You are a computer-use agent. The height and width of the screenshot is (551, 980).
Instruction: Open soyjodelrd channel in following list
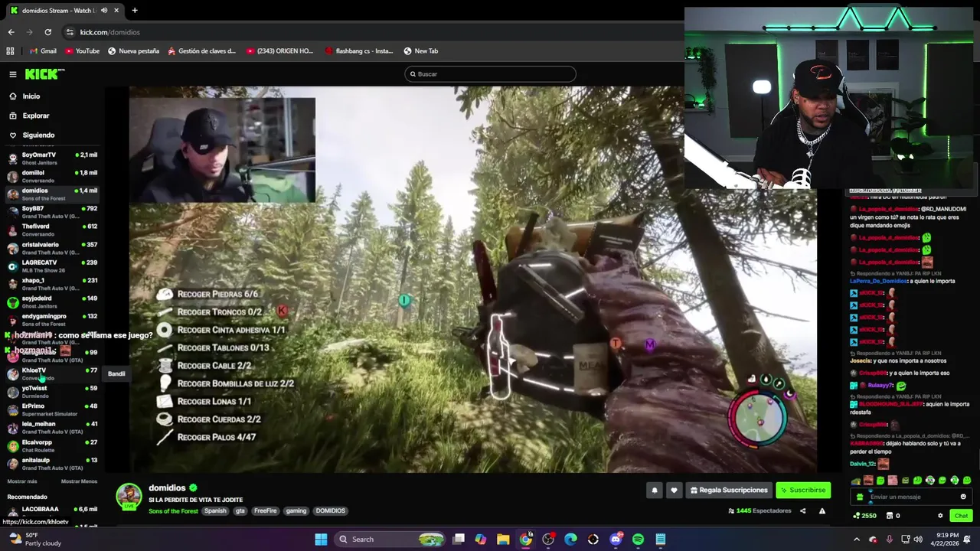[x=52, y=302]
